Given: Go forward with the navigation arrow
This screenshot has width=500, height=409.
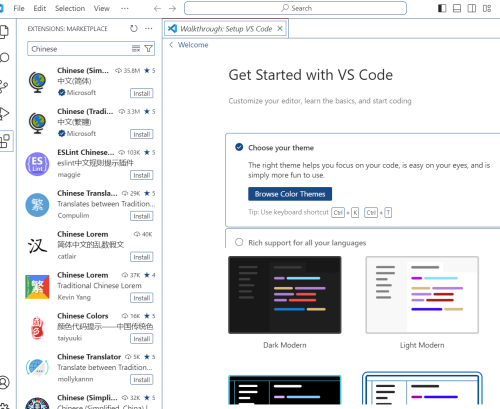Looking at the screenshot, I should tap(172, 8).
